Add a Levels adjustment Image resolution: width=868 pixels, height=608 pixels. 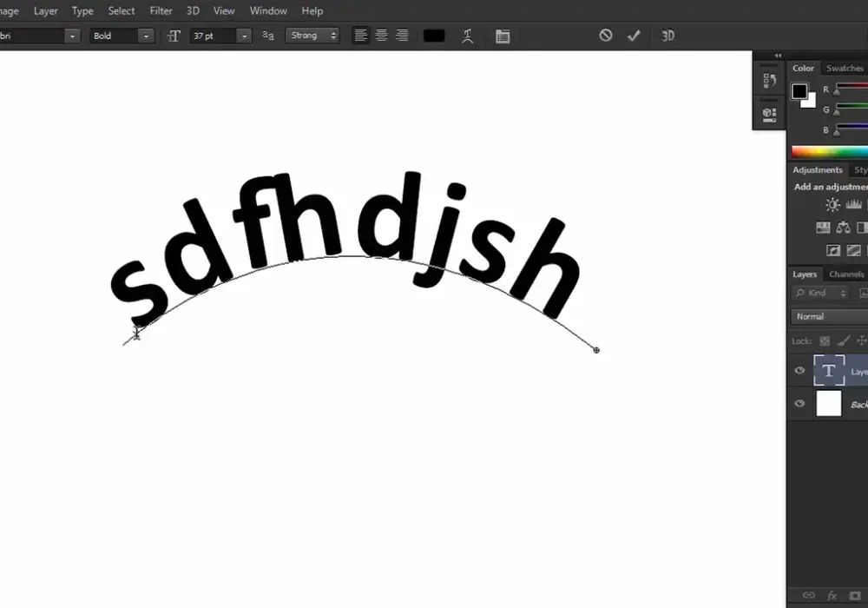click(x=853, y=204)
